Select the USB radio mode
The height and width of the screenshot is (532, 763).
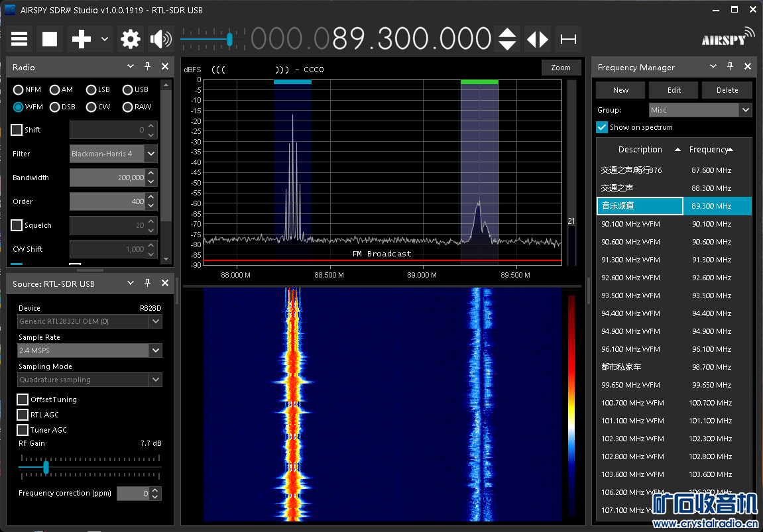[x=128, y=89]
